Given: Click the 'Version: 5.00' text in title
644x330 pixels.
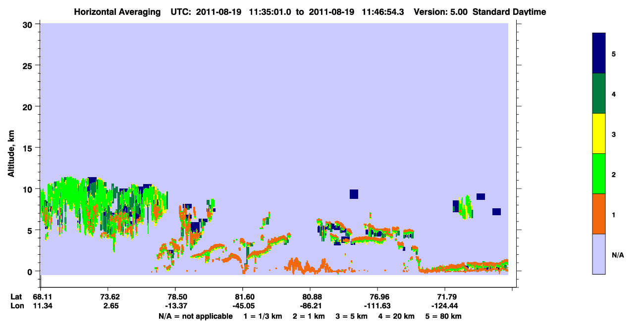Looking at the screenshot, I should point(441,11).
